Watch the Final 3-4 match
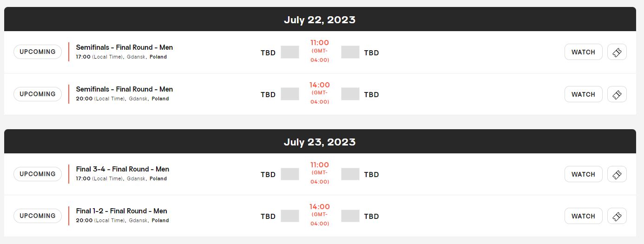The image size is (644, 244). point(583,174)
